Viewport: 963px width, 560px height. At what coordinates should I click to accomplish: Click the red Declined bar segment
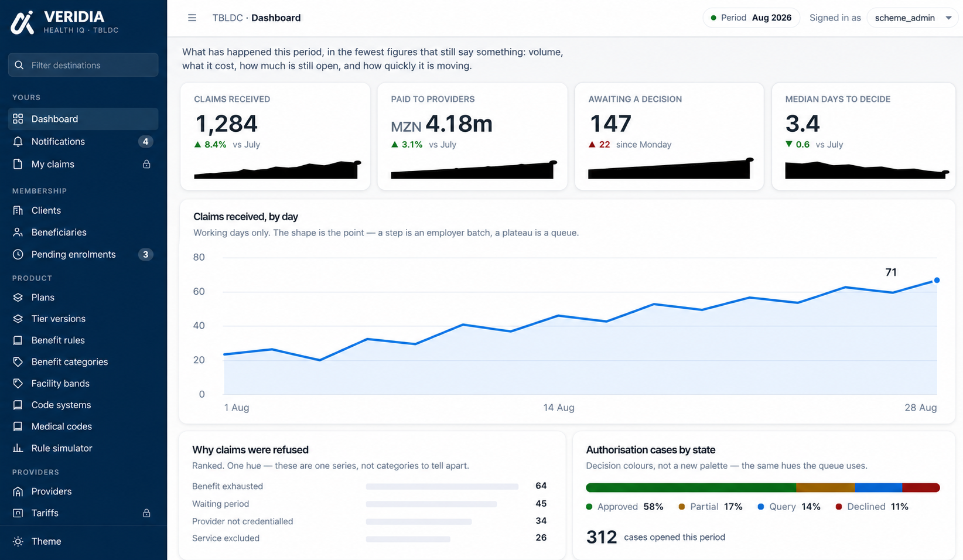(x=921, y=487)
